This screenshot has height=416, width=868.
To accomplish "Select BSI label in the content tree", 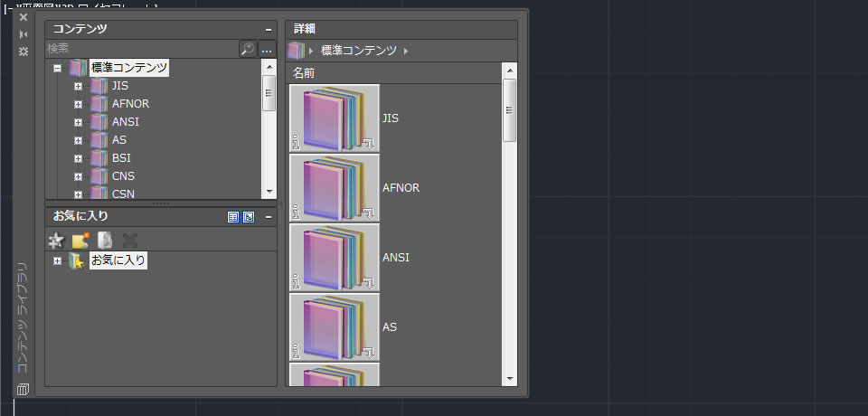I will (121, 158).
